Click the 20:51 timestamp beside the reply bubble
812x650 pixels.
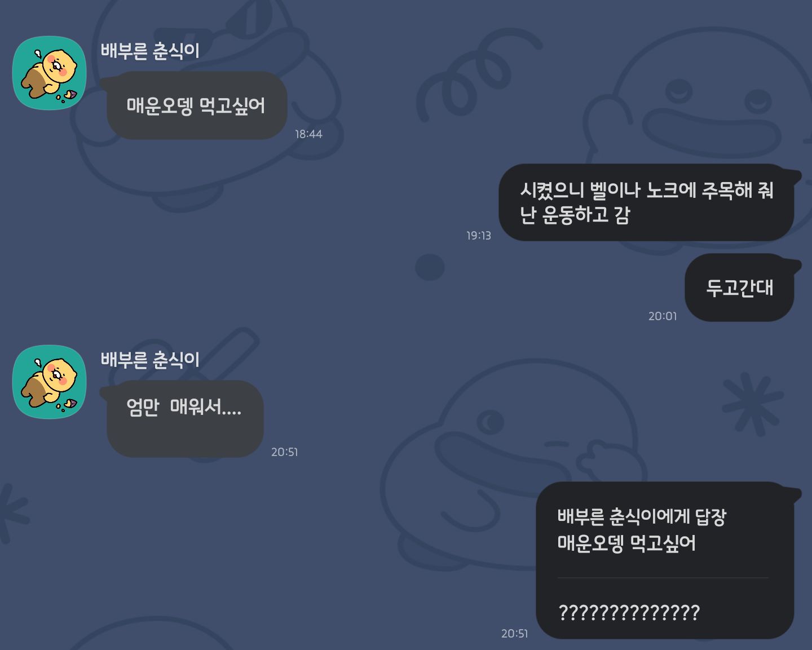point(514,634)
